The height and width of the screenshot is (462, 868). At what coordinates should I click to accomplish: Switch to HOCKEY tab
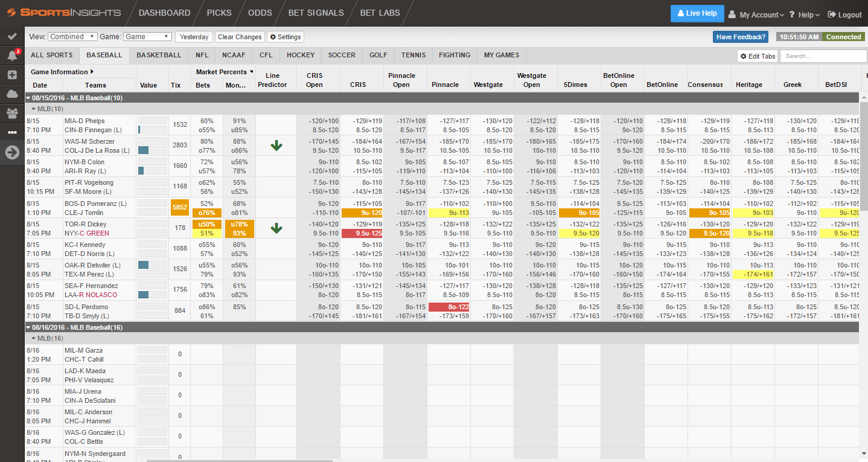[301, 55]
